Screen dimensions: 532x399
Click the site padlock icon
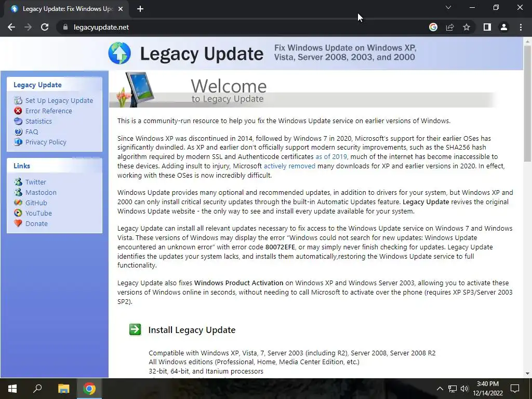click(65, 27)
